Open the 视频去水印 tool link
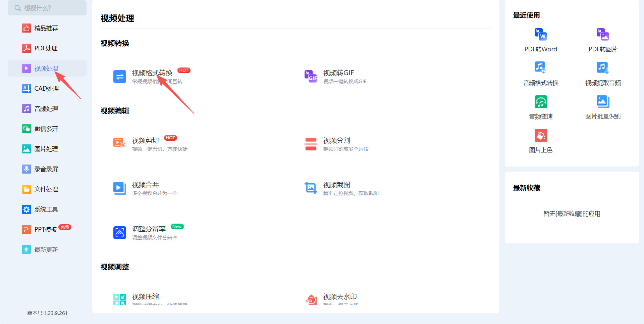 click(340, 297)
